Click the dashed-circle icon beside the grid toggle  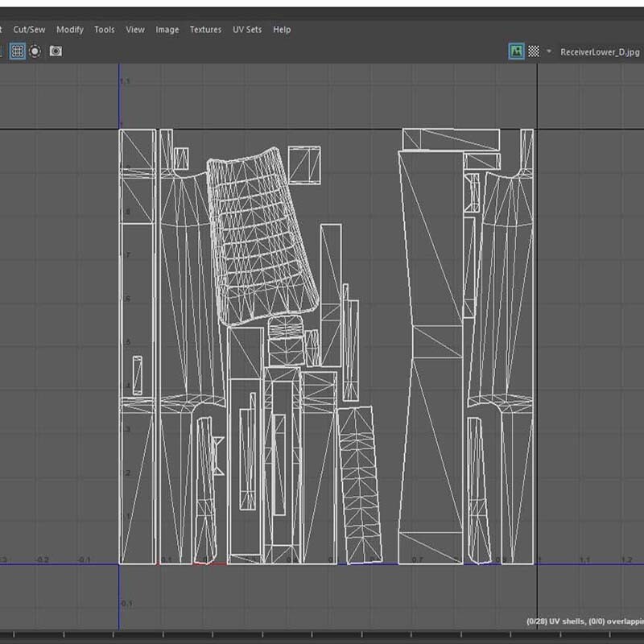click(x=35, y=52)
